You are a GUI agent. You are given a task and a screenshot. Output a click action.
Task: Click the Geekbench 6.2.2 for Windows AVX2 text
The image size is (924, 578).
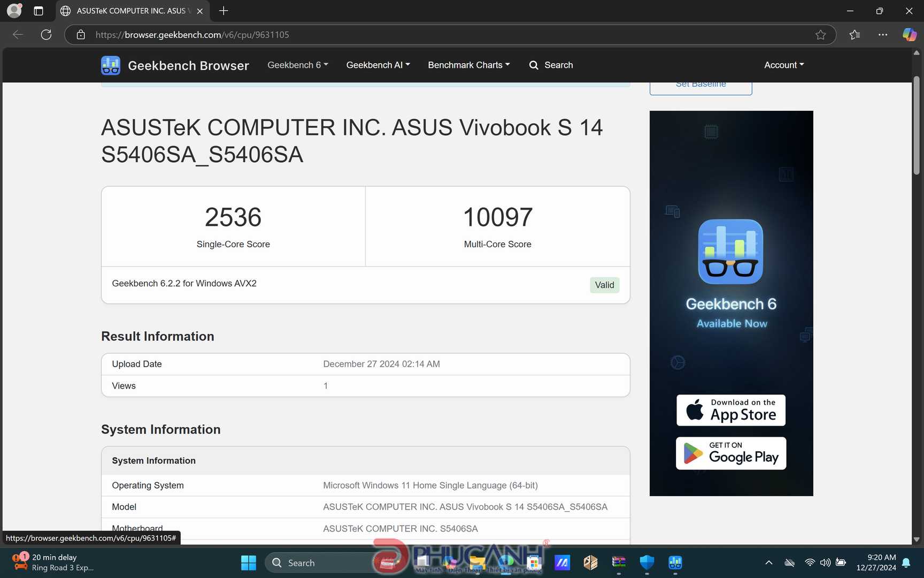[x=184, y=283]
